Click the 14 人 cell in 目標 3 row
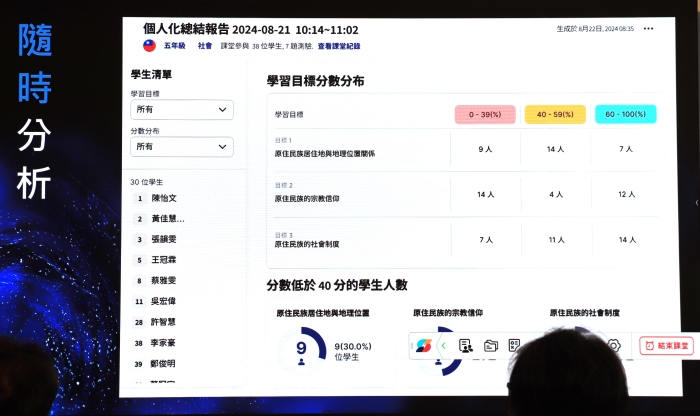 click(x=627, y=240)
